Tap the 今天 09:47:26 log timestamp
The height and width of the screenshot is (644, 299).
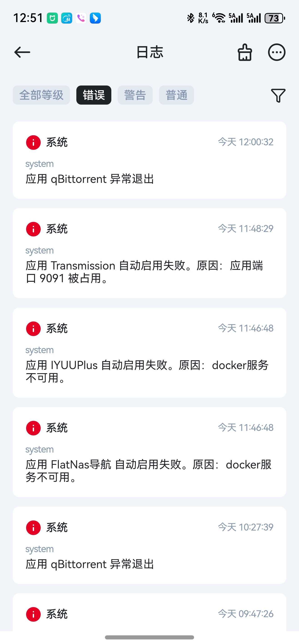(246, 614)
